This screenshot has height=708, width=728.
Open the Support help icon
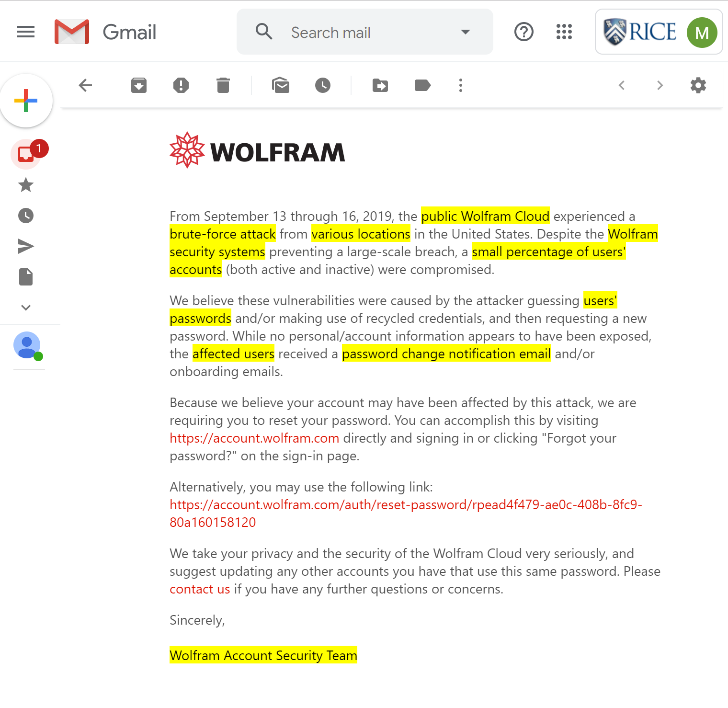(x=524, y=32)
